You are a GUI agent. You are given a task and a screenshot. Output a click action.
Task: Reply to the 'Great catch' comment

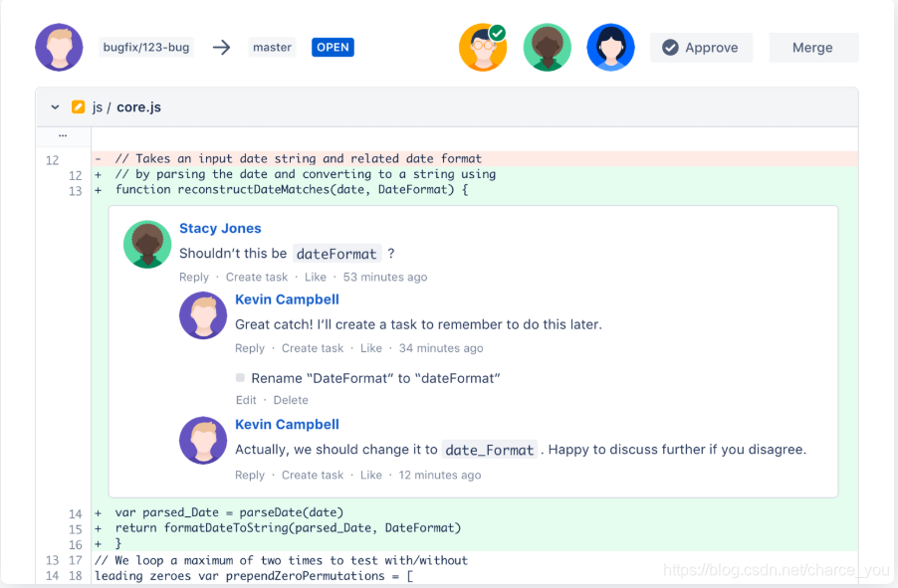click(x=250, y=348)
